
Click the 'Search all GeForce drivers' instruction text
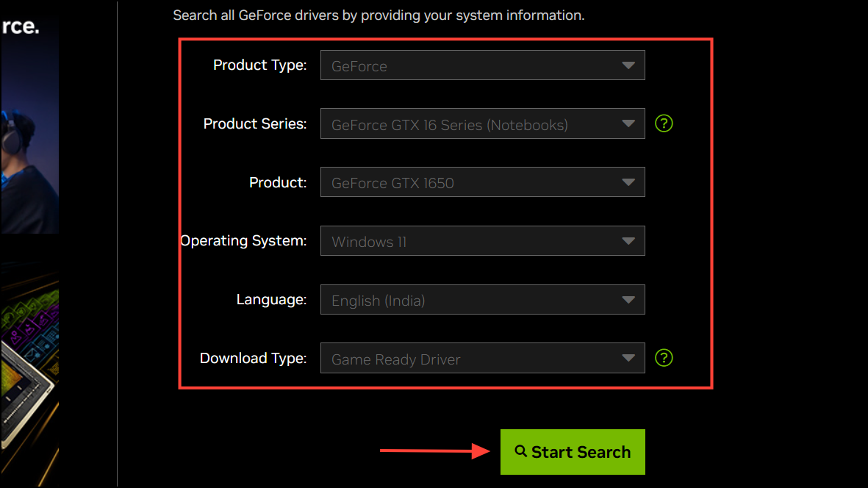click(379, 15)
